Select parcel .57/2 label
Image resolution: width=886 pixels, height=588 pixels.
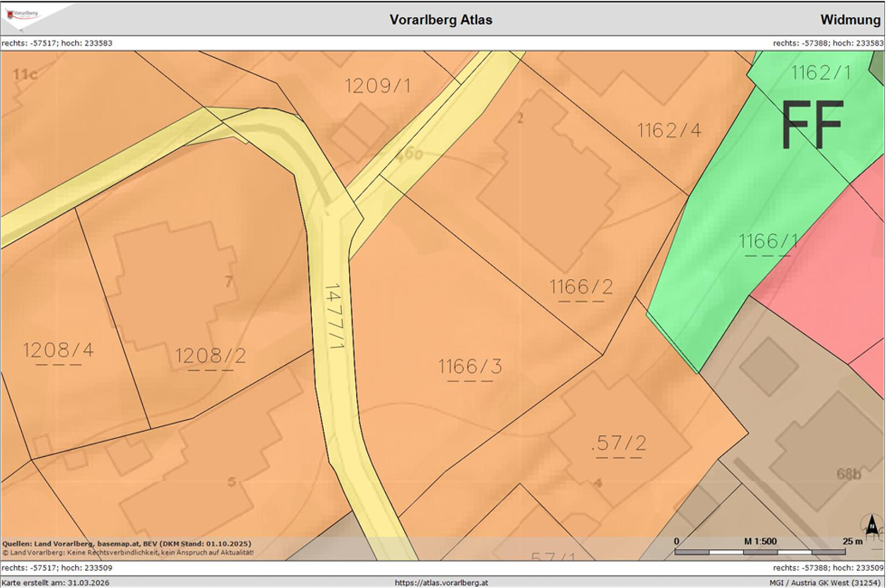pos(619,443)
